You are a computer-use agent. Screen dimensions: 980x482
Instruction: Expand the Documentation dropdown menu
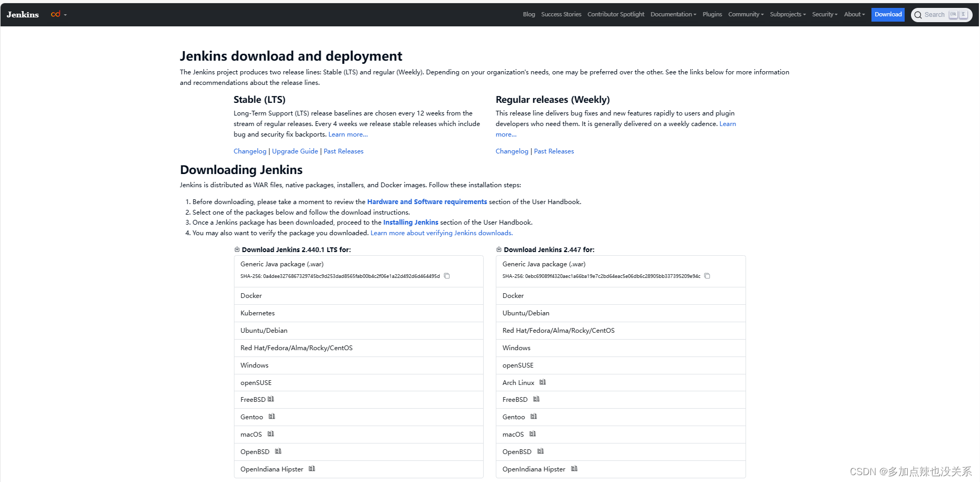pyautogui.click(x=673, y=15)
